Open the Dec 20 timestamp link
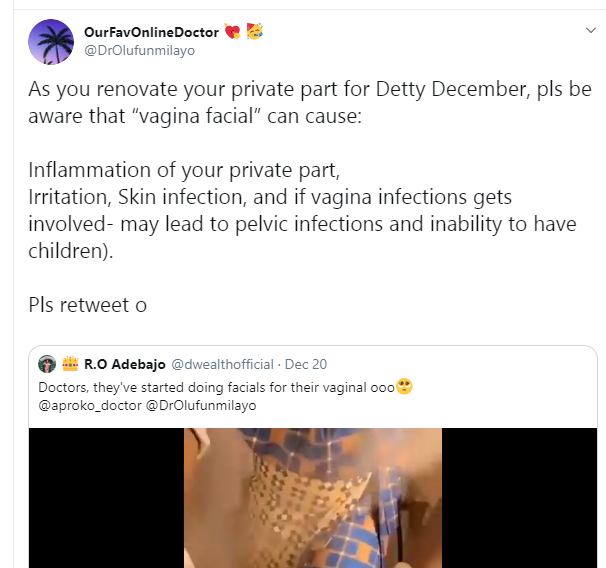Viewport: 606px width, 568px height. [306, 364]
